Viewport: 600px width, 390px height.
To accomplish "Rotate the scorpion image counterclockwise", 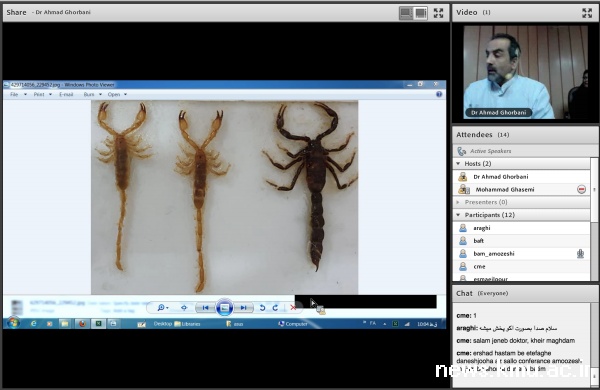I will click(x=262, y=308).
